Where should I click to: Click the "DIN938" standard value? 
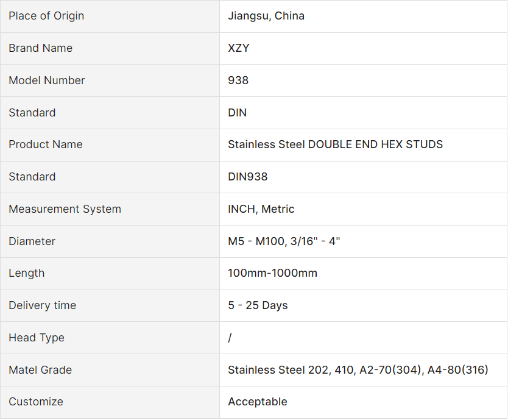click(247, 177)
